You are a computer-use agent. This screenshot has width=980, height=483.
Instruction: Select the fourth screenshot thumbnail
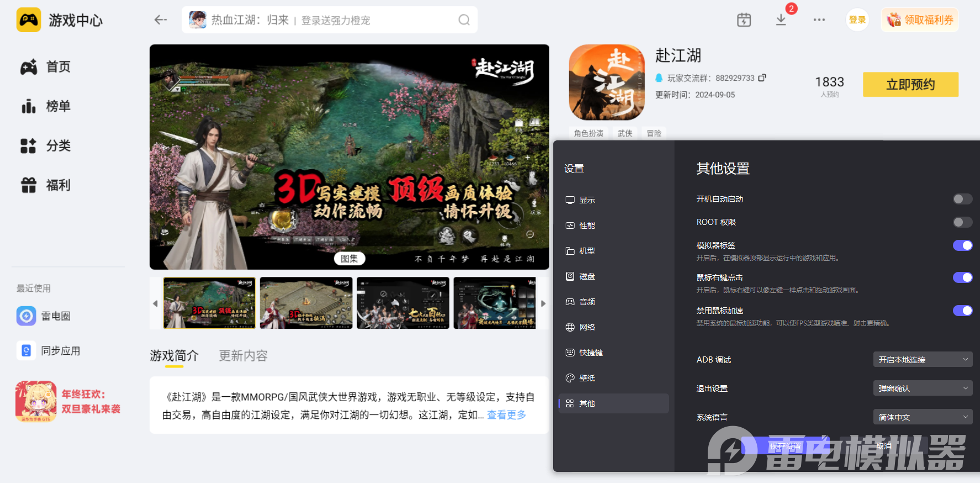tap(495, 303)
